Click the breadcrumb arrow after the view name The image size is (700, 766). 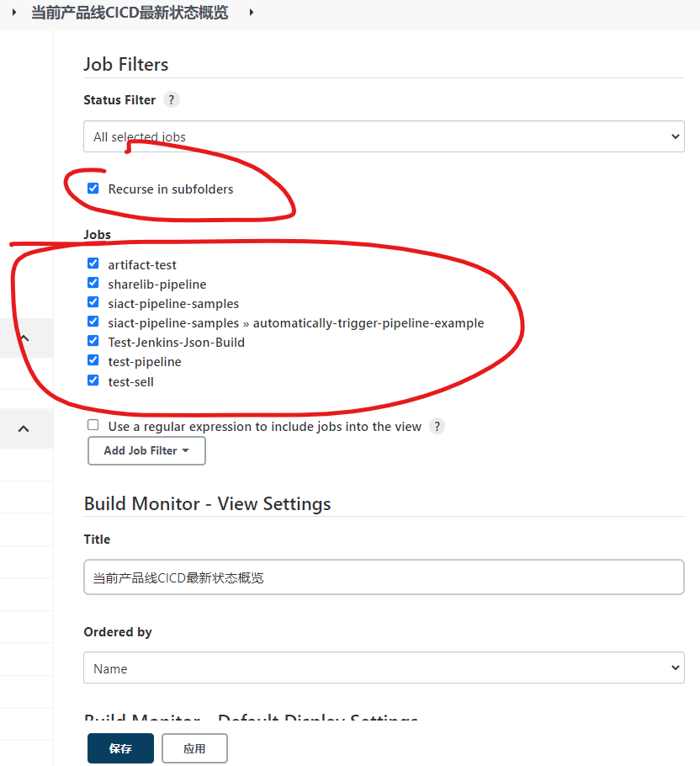point(251,13)
